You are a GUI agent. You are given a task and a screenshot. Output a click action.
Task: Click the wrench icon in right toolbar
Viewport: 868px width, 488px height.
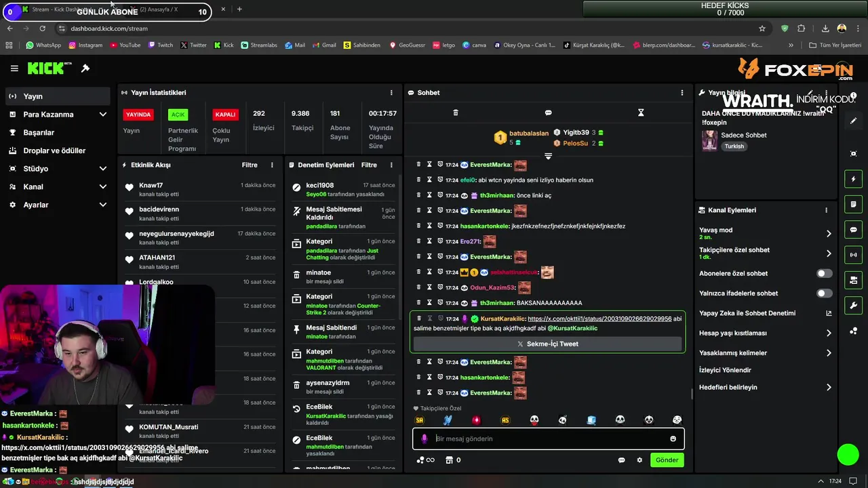[x=854, y=305]
